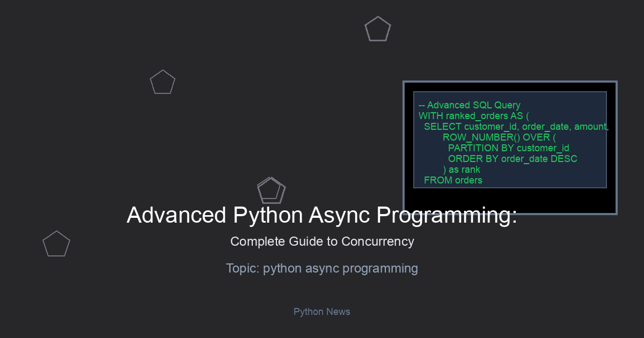The image size is (644, 338).
Task: Click the 'ORDER BY' keywords in the code
Action: tap(473, 159)
